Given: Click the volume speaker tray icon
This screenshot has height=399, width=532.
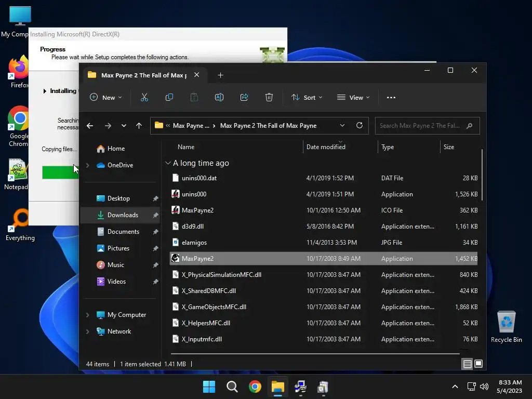Looking at the screenshot, I should tap(484, 387).
